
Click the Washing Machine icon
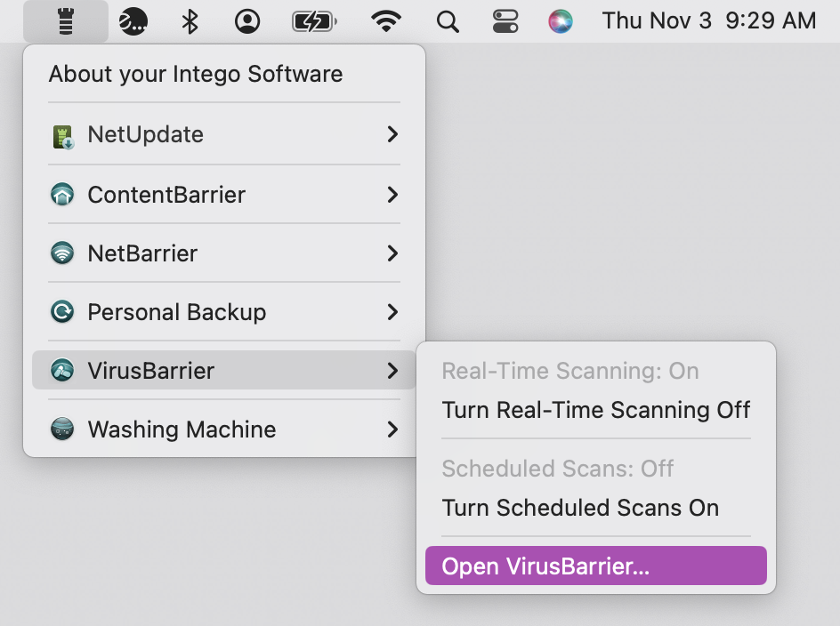62,429
